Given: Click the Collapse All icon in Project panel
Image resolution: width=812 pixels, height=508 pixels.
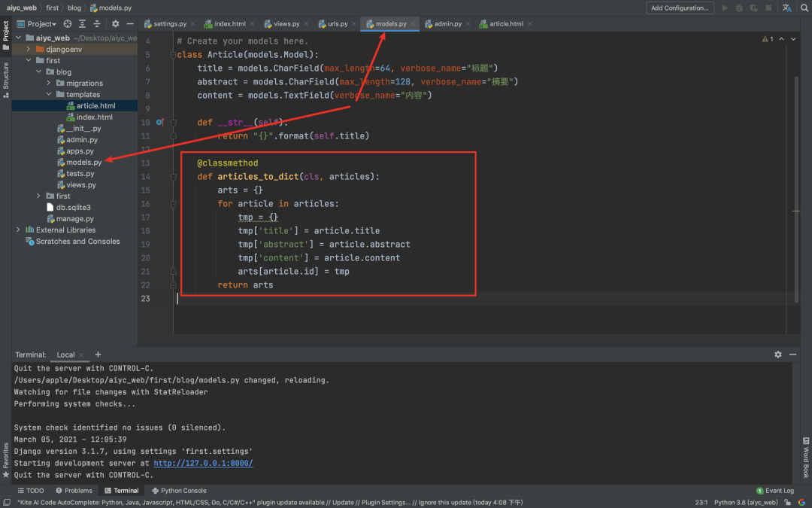Looking at the screenshot, I should tap(95, 24).
